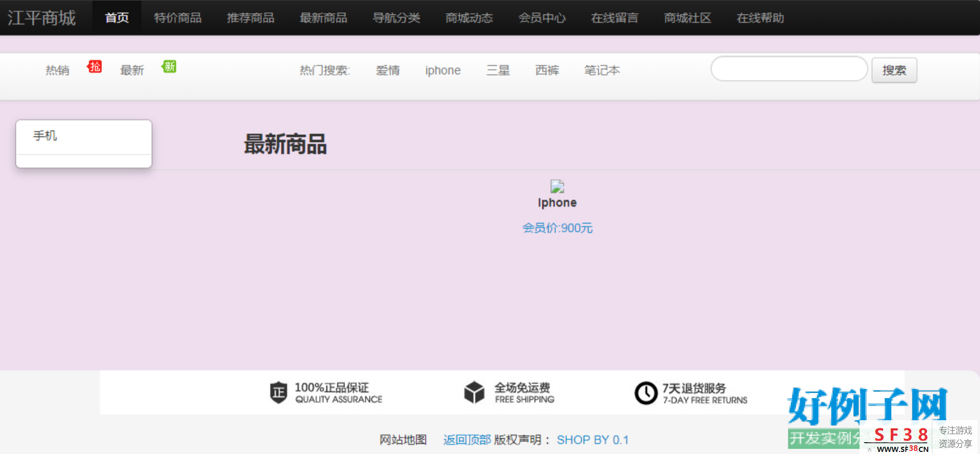
Task: Open the SHOP BY 0.1 footer link
Action: tap(593, 440)
